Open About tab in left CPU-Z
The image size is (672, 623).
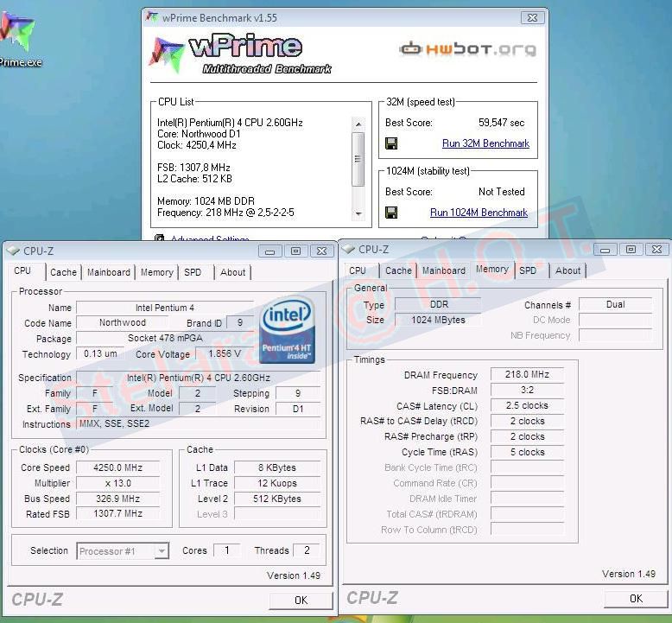pyautogui.click(x=232, y=272)
